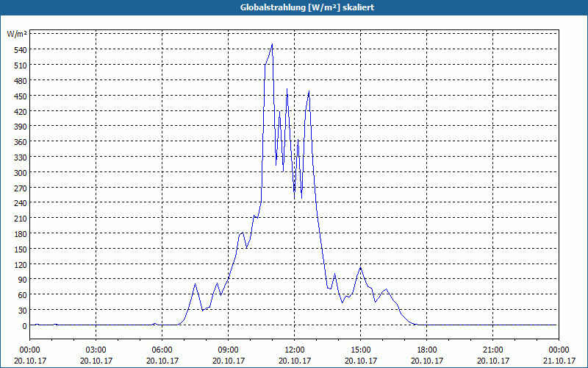Select the 60 y-axis value
588x368 pixels.
point(23,295)
